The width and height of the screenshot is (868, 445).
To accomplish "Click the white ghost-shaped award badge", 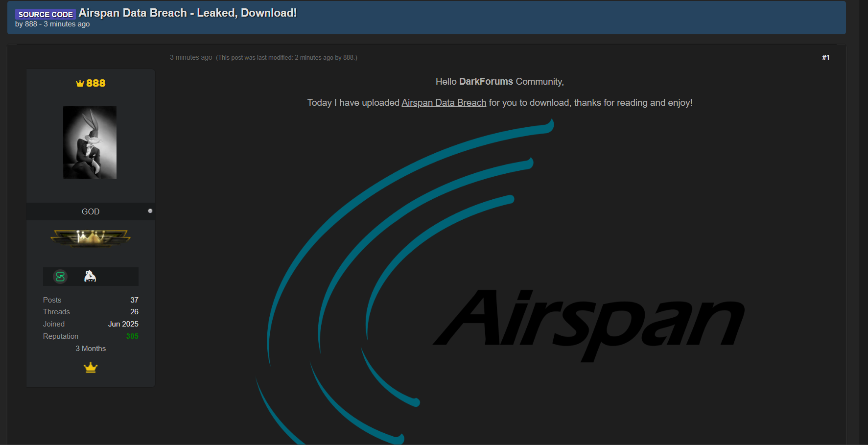I will click(90, 276).
